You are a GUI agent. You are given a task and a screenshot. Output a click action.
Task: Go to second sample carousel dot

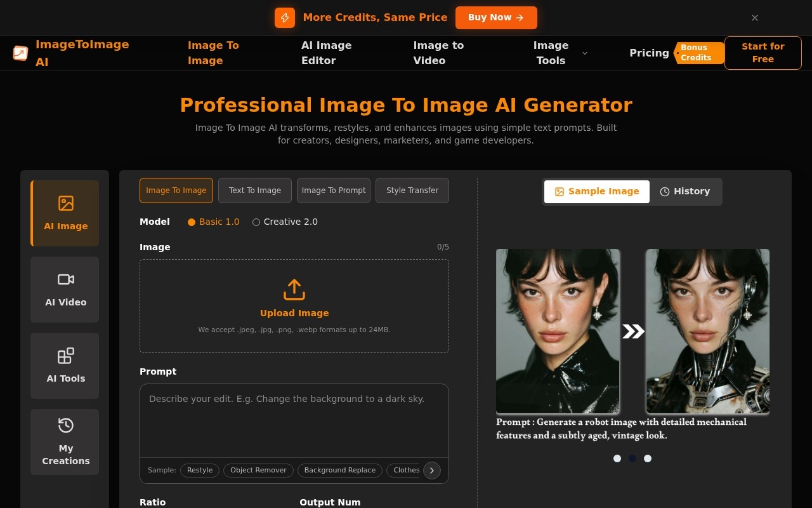[632, 458]
